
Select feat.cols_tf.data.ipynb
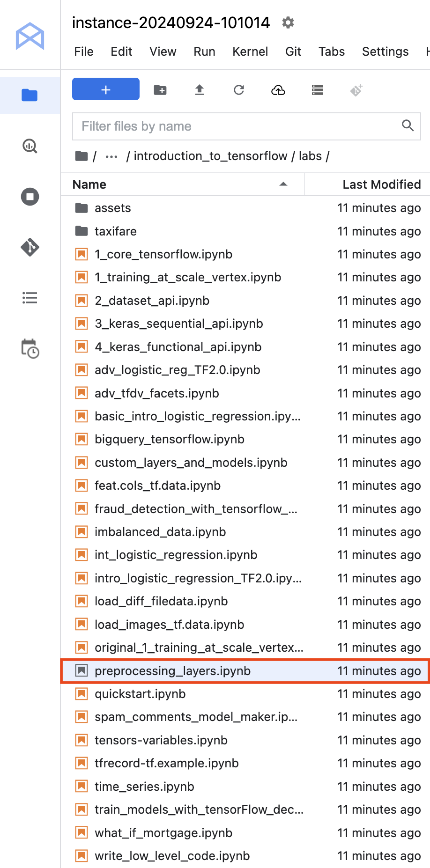(245, 485)
